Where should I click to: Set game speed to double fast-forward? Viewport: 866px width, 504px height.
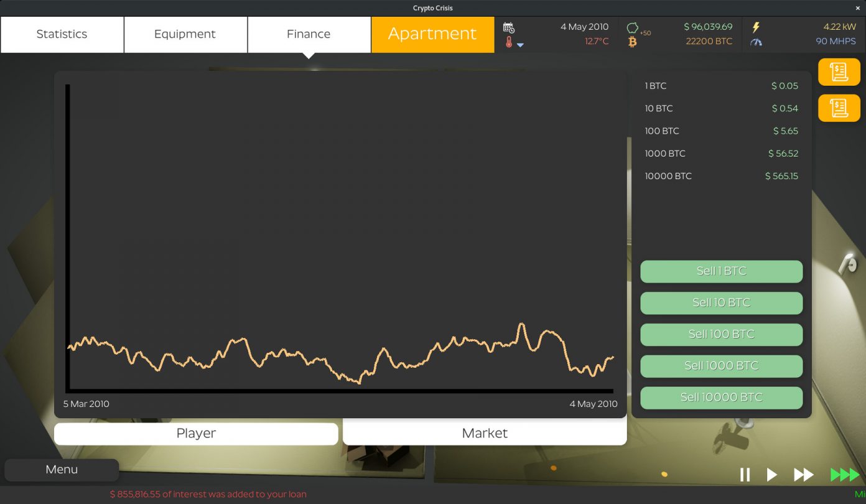pyautogui.click(x=803, y=475)
